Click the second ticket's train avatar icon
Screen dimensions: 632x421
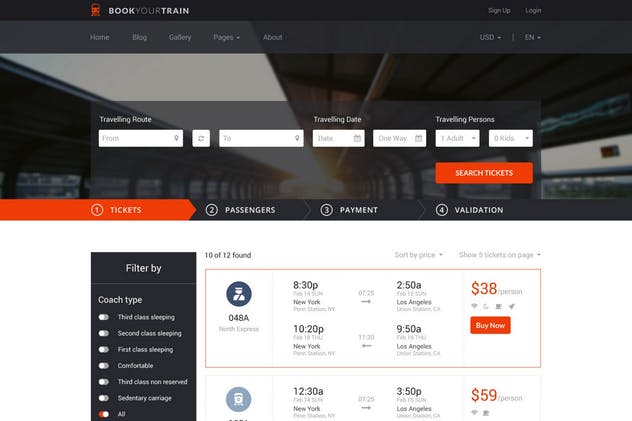[x=239, y=399]
